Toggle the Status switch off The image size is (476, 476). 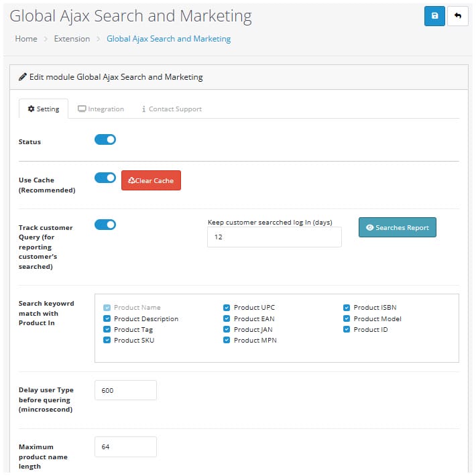[105, 139]
